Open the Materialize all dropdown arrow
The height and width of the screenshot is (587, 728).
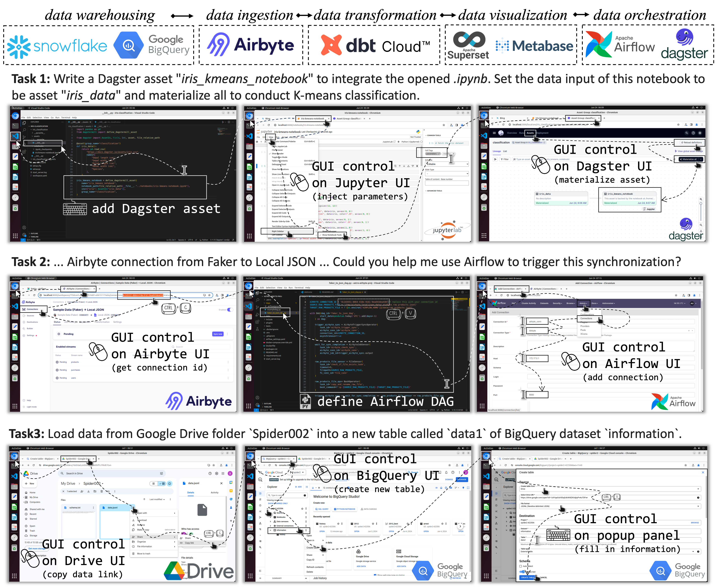pos(701,159)
